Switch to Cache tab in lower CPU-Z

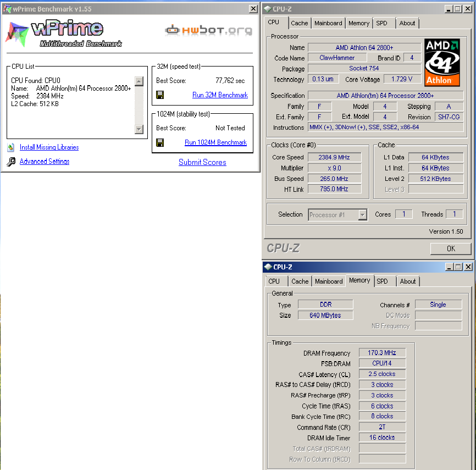[x=300, y=281]
